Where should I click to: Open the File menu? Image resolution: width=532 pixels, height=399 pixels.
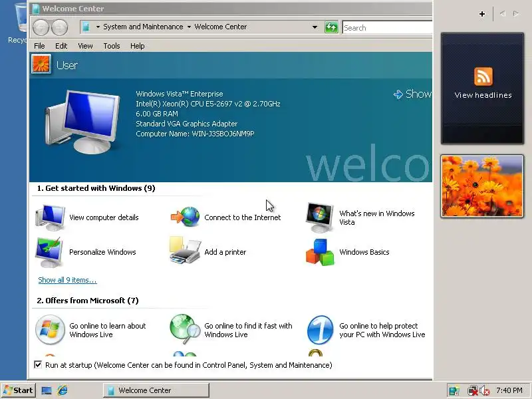pos(39,46)
